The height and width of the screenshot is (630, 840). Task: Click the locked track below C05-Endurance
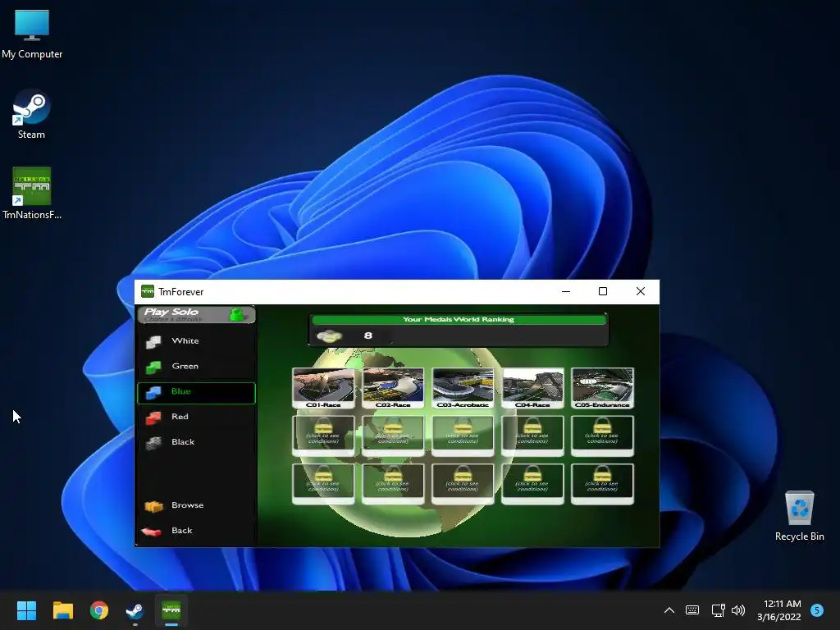click(602, 436)
